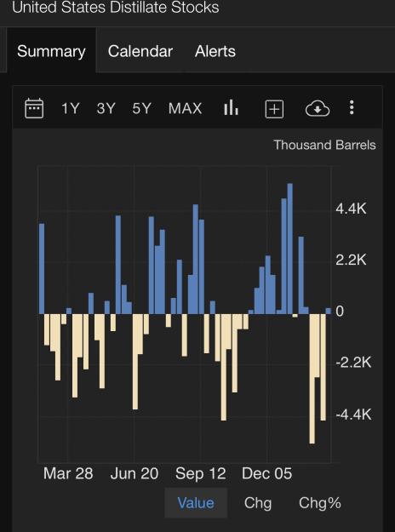Select the 3Y time range

coord(106,109)
